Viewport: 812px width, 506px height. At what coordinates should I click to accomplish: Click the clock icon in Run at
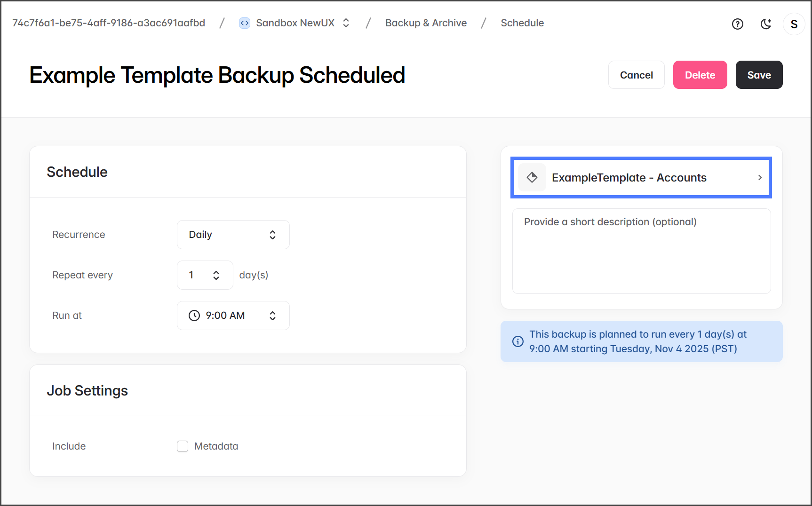click(194, 316)
